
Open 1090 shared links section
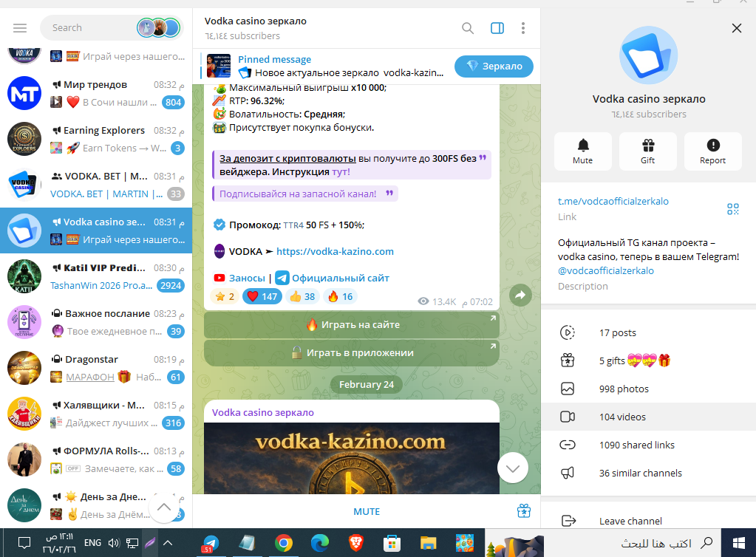point(649,445)
